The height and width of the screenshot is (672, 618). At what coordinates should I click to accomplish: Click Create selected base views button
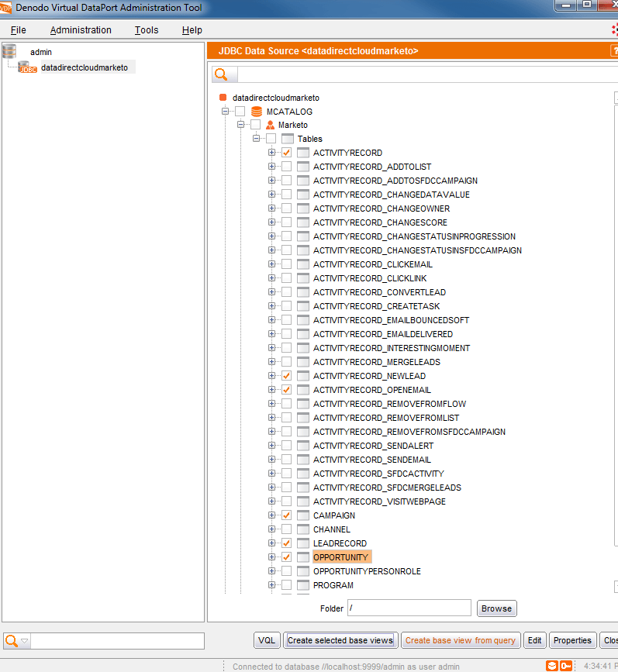(340, 640)
